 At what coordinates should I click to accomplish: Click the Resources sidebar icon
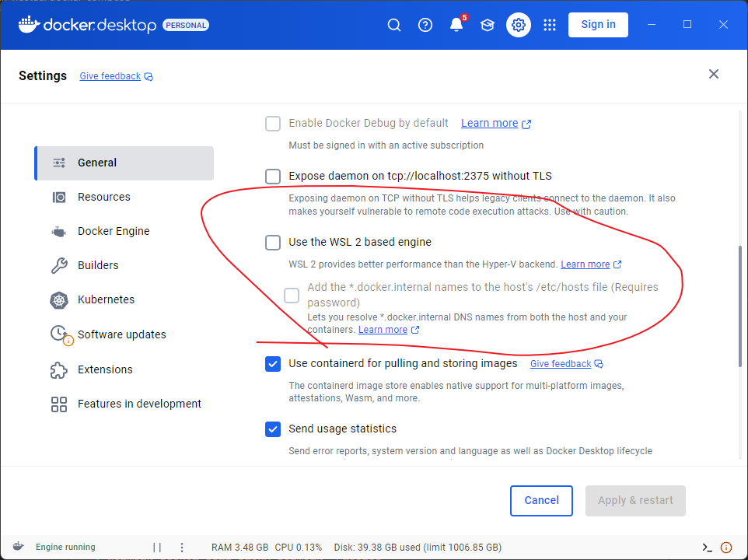tap(59, 197)
